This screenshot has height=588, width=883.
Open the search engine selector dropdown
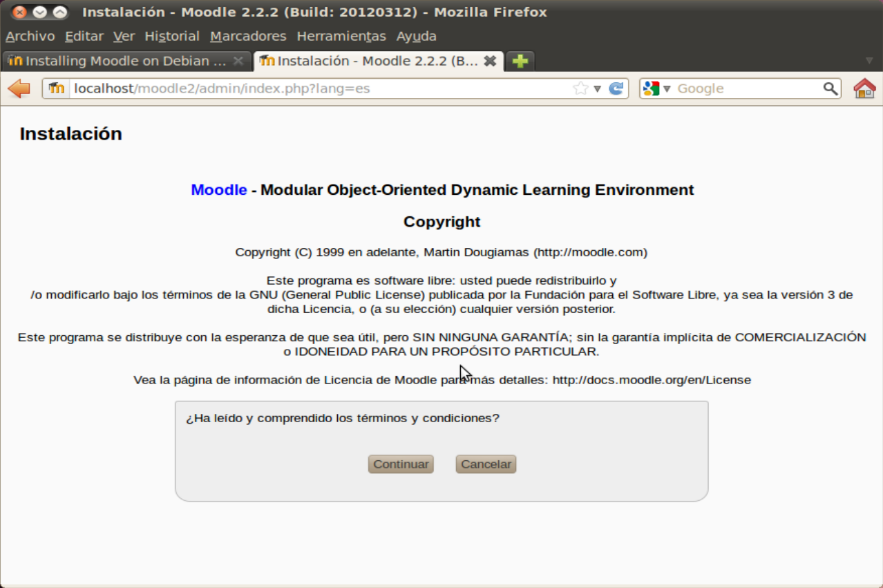click(x=657, y=88)
